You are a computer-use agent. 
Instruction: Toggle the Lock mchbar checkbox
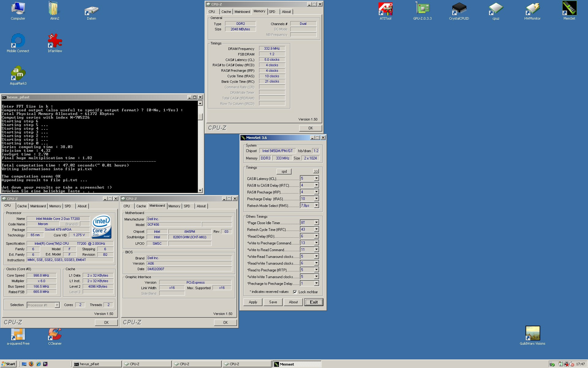point(295,292)
